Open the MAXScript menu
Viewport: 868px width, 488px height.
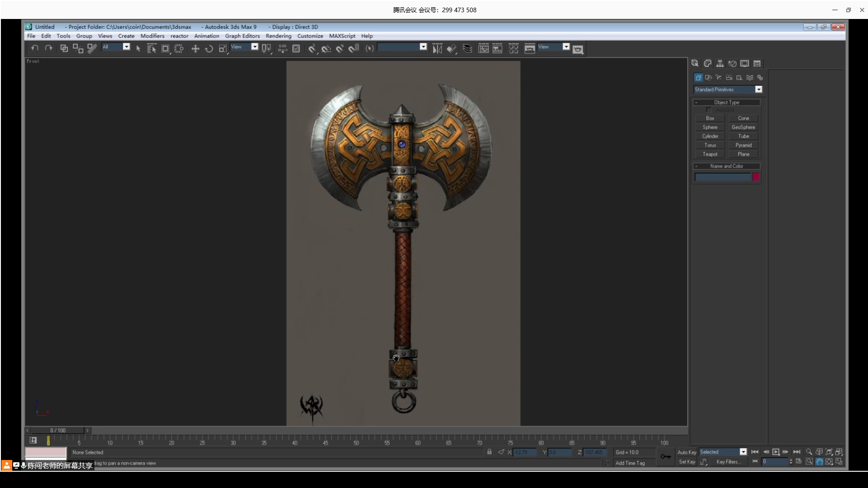tap(342, 36)
